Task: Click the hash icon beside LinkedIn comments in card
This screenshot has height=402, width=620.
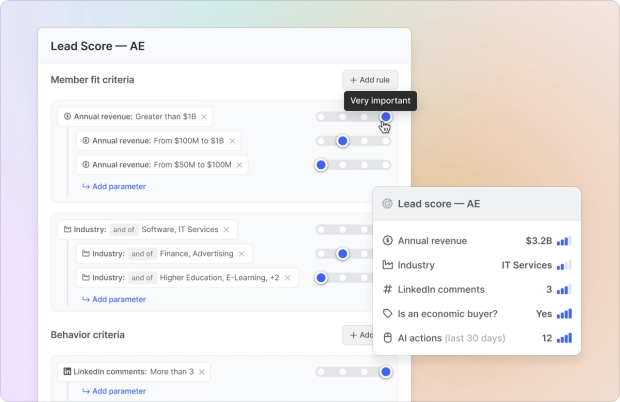Action: coord(388,289)
